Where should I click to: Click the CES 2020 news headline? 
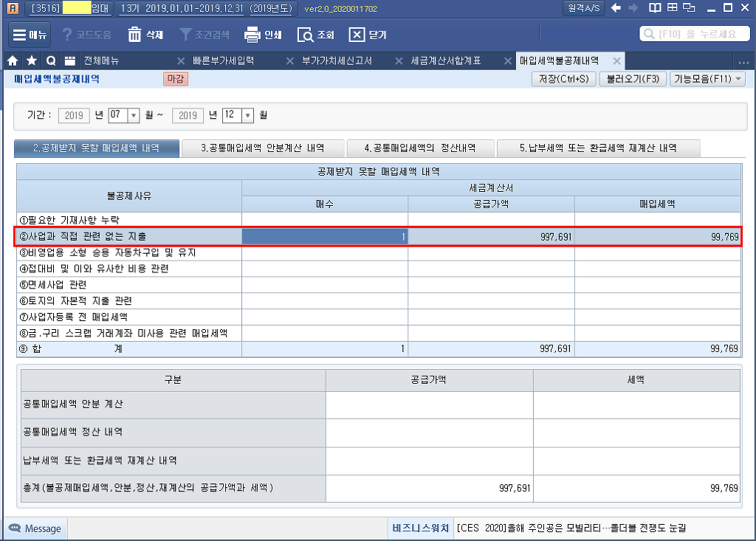point(571,528)
